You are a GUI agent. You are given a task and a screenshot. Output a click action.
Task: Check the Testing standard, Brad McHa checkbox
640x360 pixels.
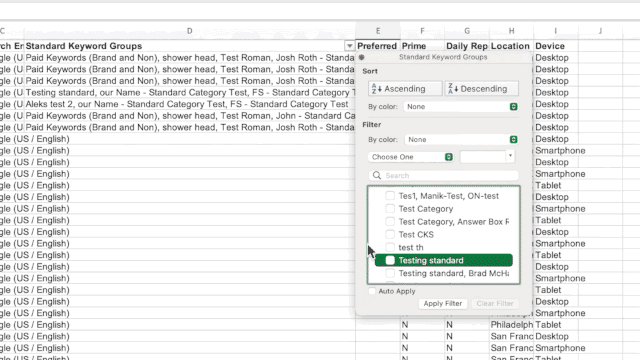tap(390, 273)
